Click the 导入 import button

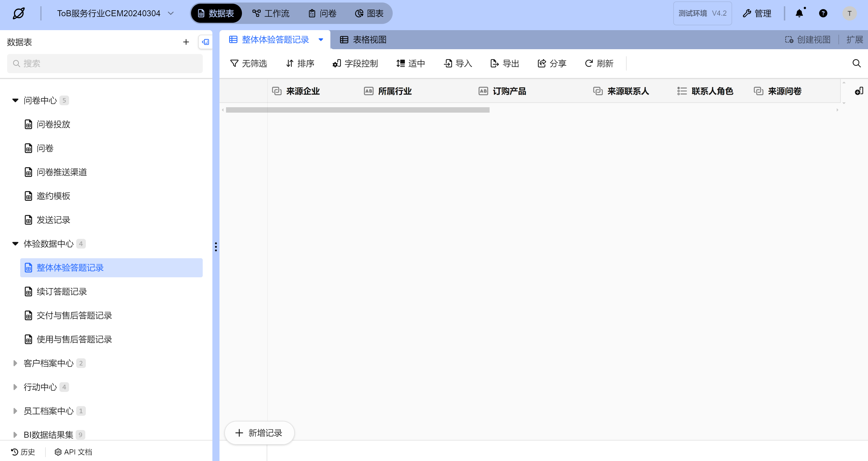457,63
